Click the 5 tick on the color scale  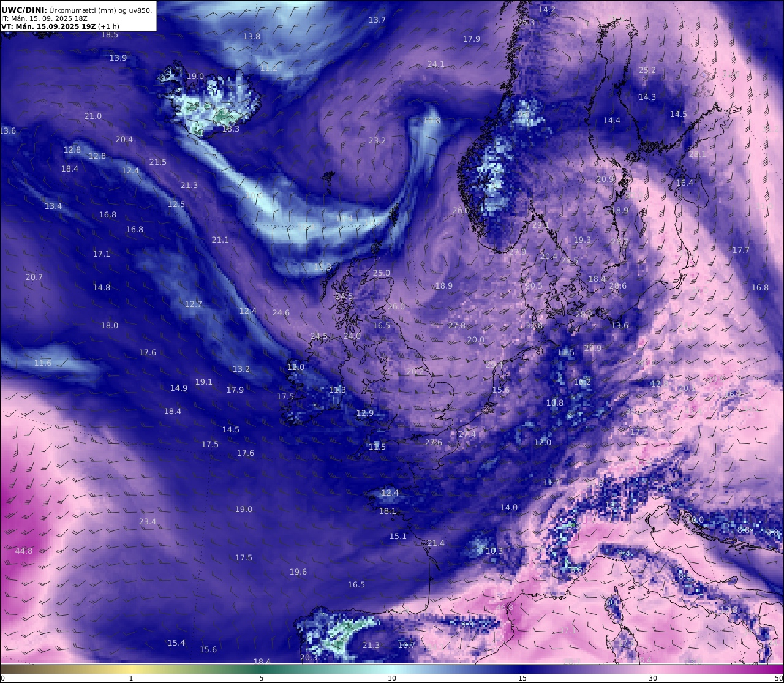[262, 678]
